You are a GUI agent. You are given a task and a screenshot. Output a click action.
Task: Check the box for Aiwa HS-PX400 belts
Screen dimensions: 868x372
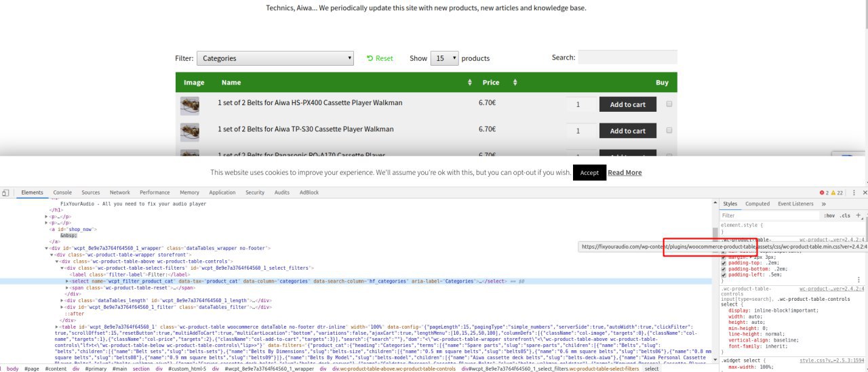coord(669,104)
